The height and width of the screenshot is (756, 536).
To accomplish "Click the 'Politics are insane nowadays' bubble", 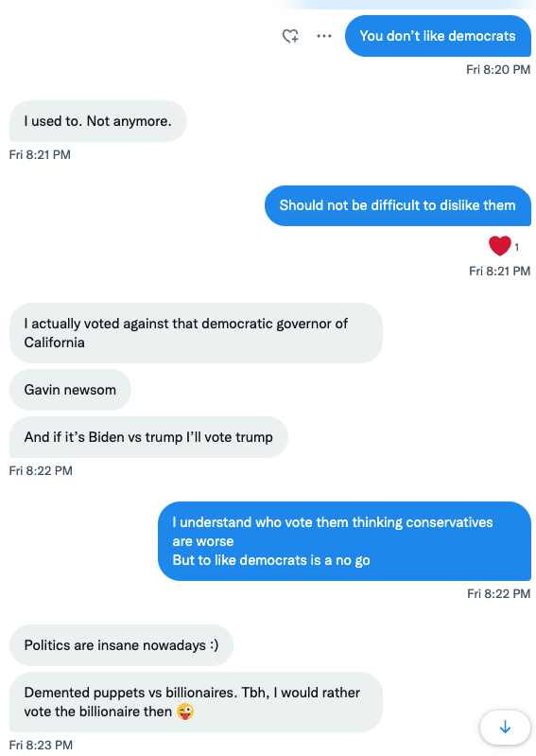I will pyautogui.click(x=121, y=645).
